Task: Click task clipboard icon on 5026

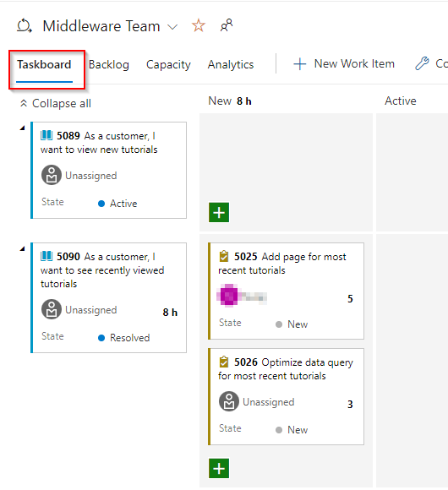Action: [224, 362]
